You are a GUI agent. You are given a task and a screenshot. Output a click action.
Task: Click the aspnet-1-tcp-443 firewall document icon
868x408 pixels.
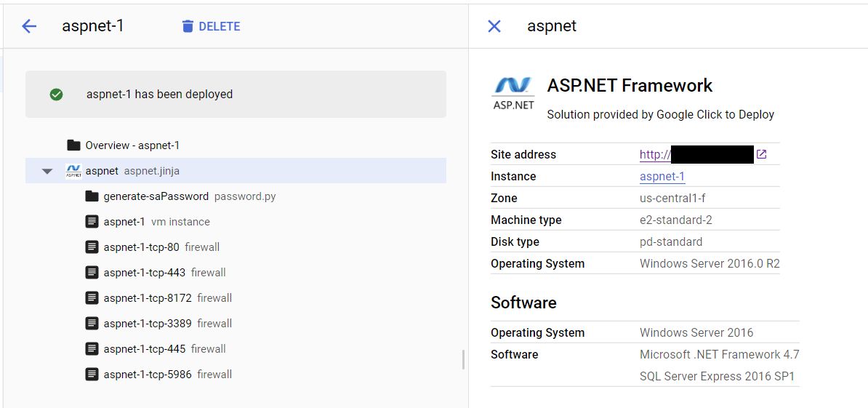[92, 273]
